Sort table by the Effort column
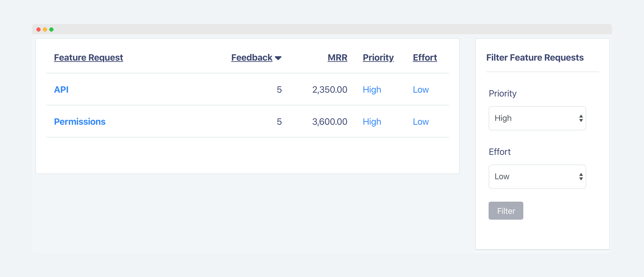The height and width of the screenshot is (277, 644). point(425,58)
